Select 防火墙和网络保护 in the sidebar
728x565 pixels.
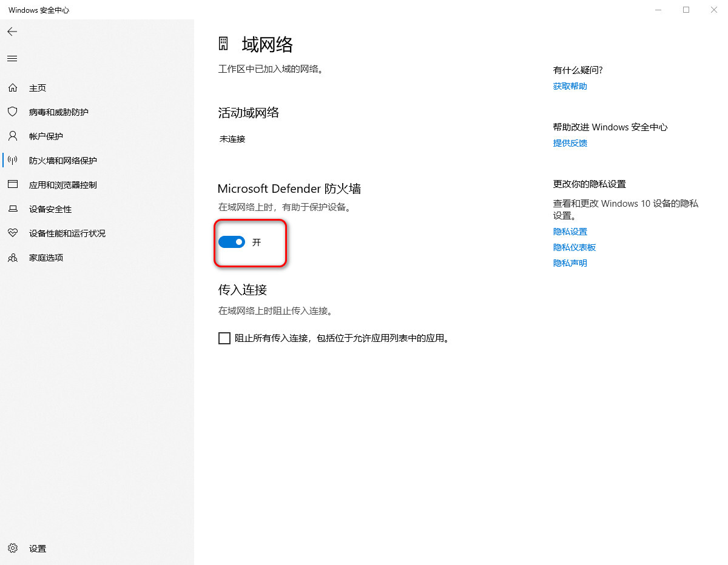[x=63, y=161]
